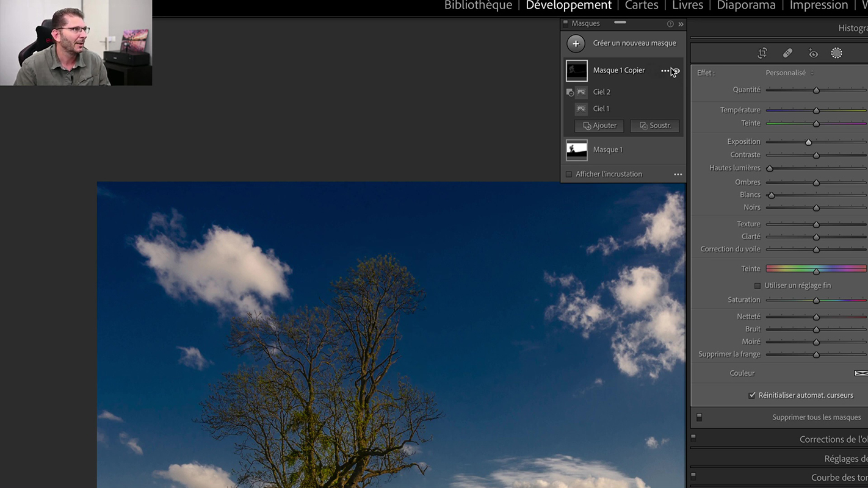Uncheck Réinitialiser automat. curseurs
Viewport: 868px width, 488px height.
(752, 395)
